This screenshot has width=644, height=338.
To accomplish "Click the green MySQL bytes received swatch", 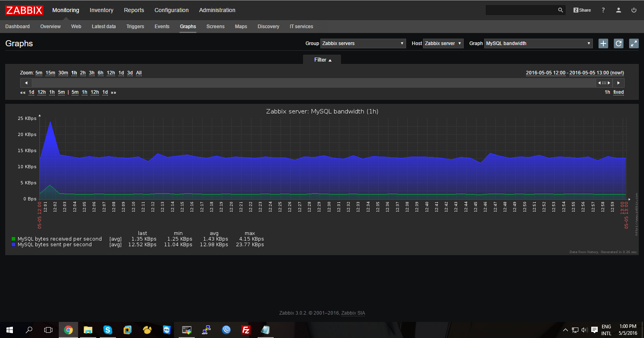I will tap(14, 239).
